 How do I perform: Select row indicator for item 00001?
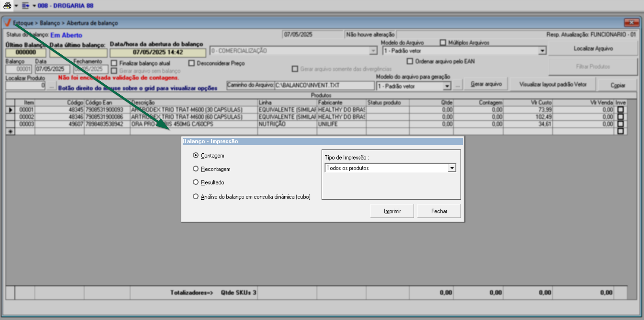[x=10, y=110]
